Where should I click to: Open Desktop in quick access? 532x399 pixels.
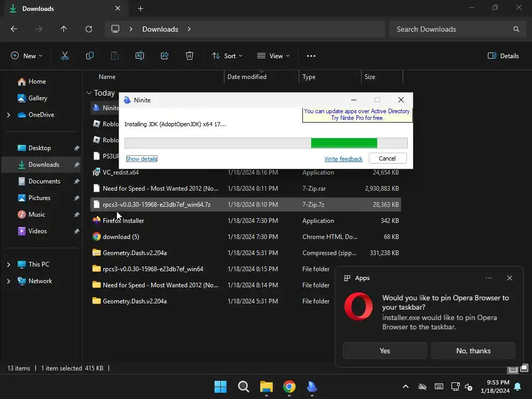(39, 148)
